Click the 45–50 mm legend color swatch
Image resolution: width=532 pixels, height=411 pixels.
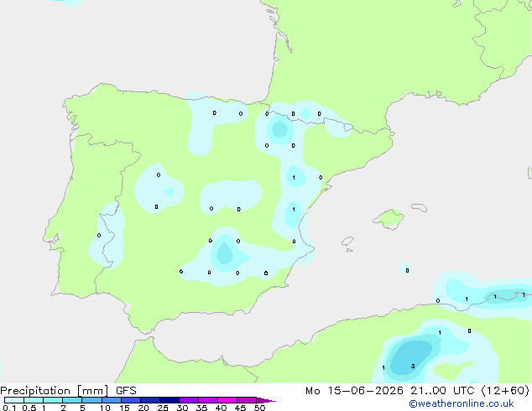[x=247, y=400]
